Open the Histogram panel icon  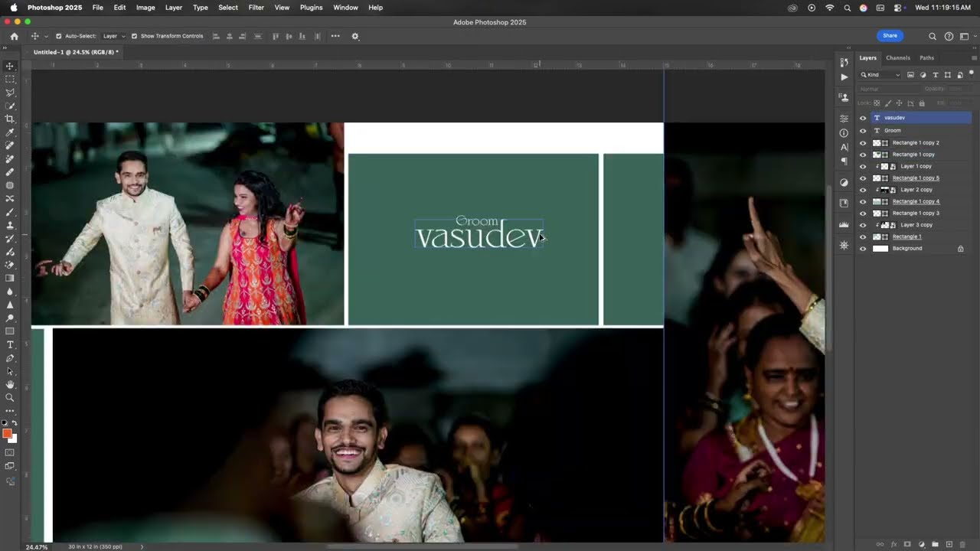(844, 224)
